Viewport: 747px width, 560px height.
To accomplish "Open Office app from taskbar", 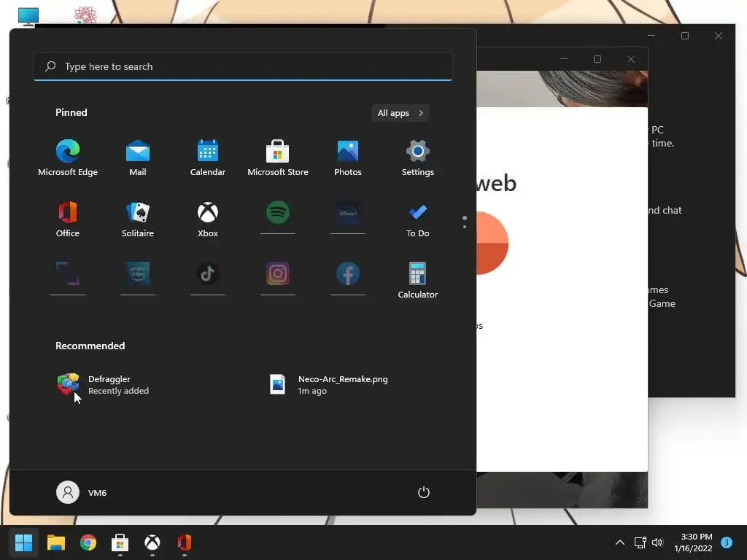I will click(185, 542).
